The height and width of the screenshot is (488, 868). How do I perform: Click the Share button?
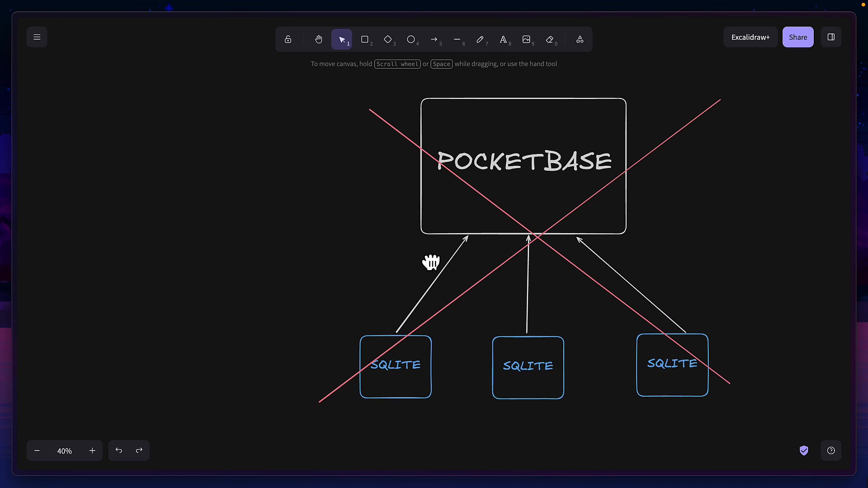pyautogui.click(x=798, y=37)
